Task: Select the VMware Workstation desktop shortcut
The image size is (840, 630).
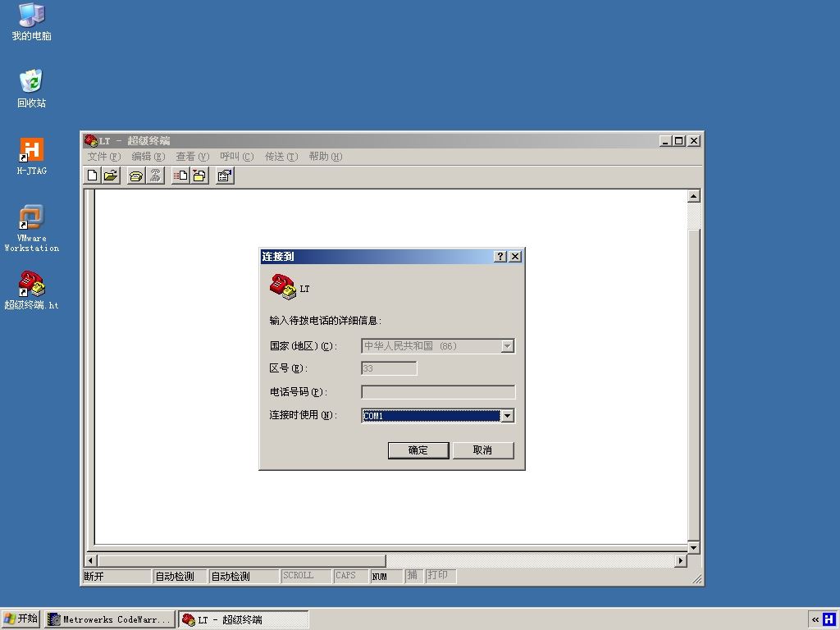Action: coord(31,228)
